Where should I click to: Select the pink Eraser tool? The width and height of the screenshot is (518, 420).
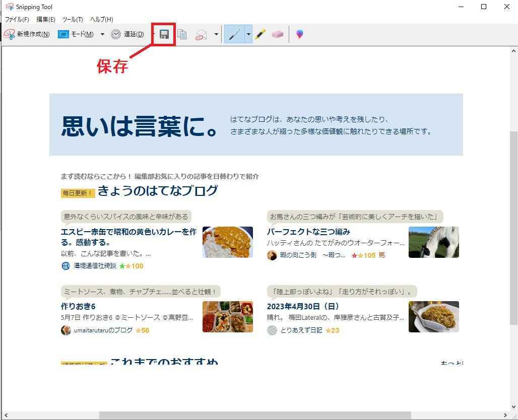point(278,34)
